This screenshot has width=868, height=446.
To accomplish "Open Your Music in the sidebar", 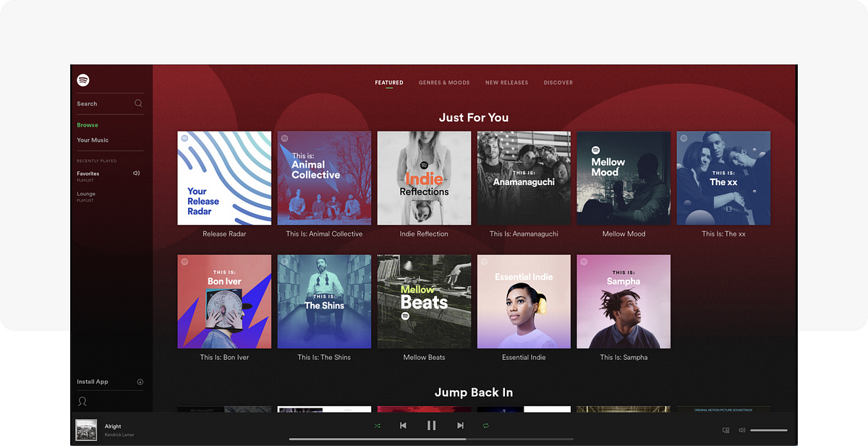I will point(93,140).
